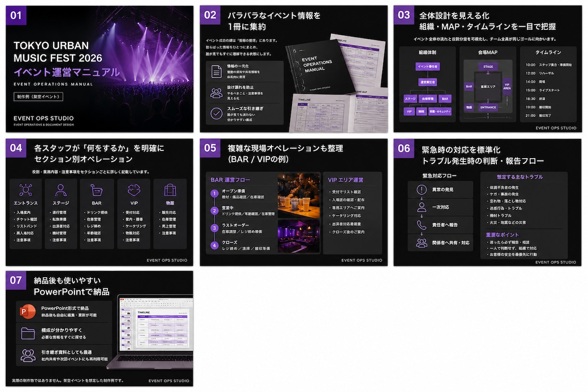588x392 pixels.
Task: Click the リストバンド bullet under エントランス
Action: coord(25,226)
